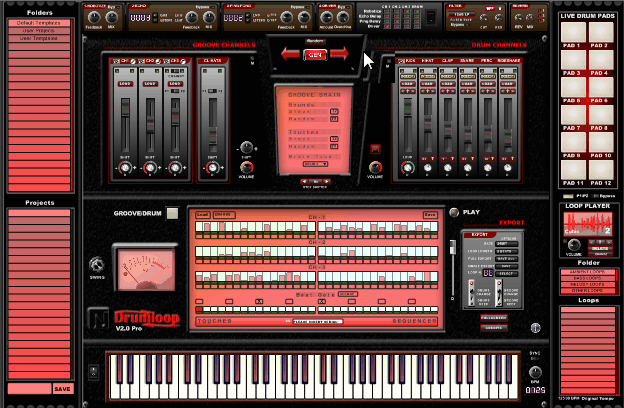
Task: Click the Filter type display in FILTER section
Action: tap(461, 14)
